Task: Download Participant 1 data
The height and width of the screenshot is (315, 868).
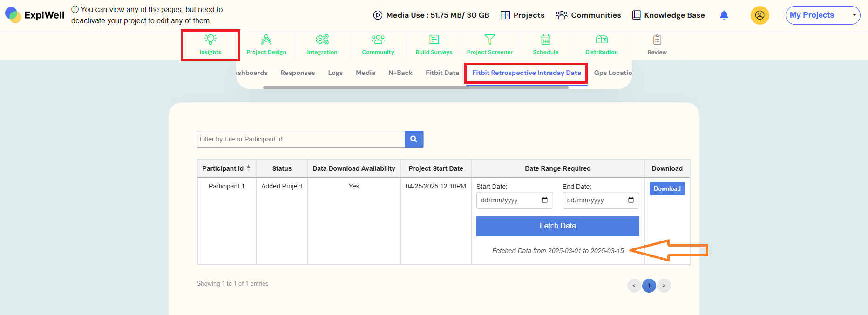Action: [x=667, y=188]
